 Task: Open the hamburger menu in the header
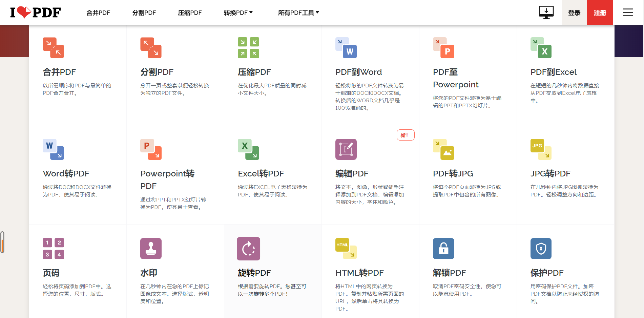click(628, 13)
